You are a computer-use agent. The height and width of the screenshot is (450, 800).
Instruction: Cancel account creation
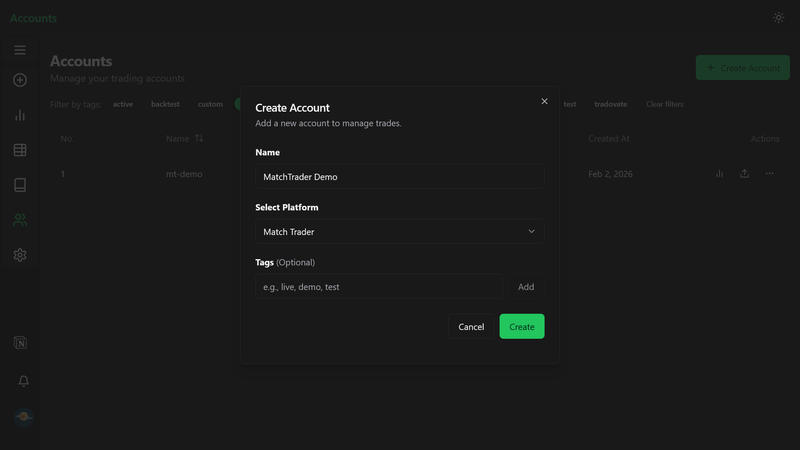[471, 327]
